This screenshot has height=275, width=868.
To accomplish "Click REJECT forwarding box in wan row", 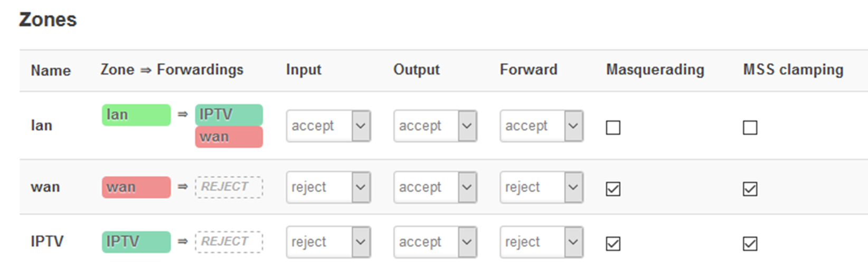I will (229, 187).
